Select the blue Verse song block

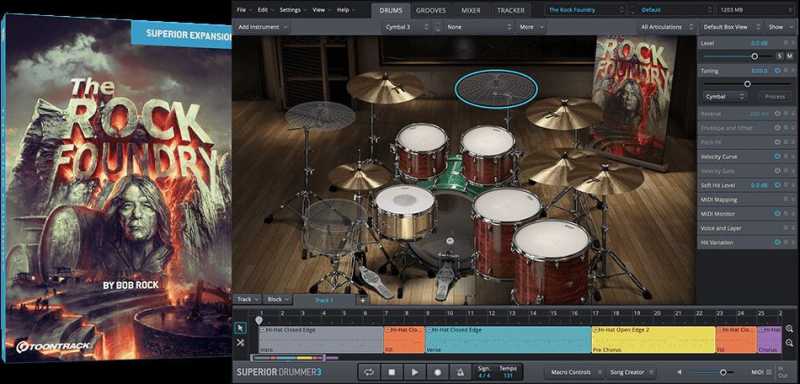coord(508,340)
